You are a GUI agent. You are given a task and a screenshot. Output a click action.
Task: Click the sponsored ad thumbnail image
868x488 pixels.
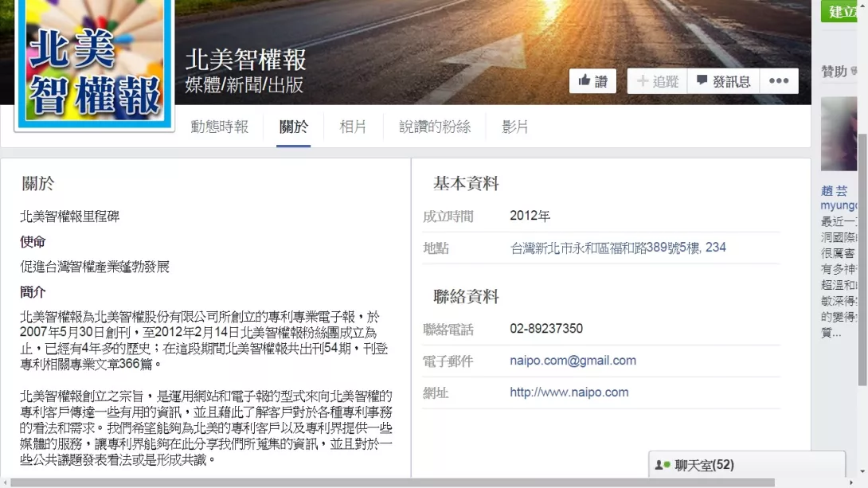839,134
